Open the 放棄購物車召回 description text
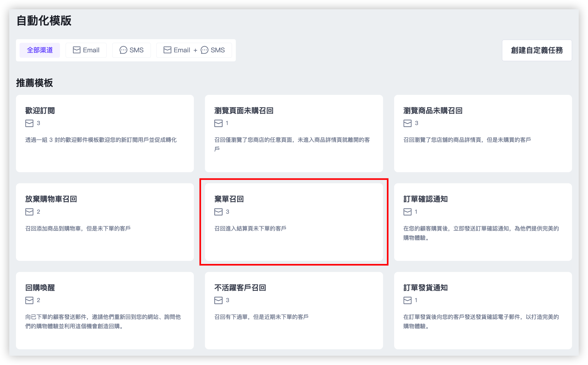 (78, 228)
